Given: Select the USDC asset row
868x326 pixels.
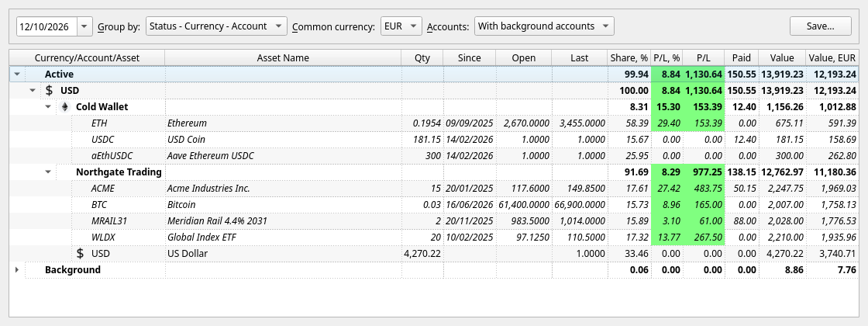Looking at the screenshot, I should (434, 139).
